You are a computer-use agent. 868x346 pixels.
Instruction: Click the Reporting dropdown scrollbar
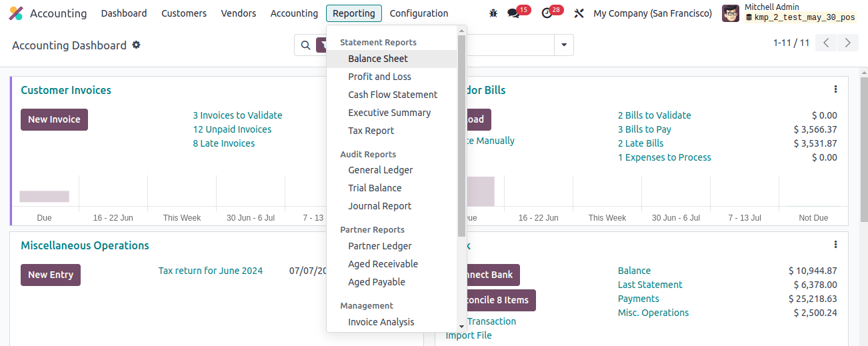462,136
